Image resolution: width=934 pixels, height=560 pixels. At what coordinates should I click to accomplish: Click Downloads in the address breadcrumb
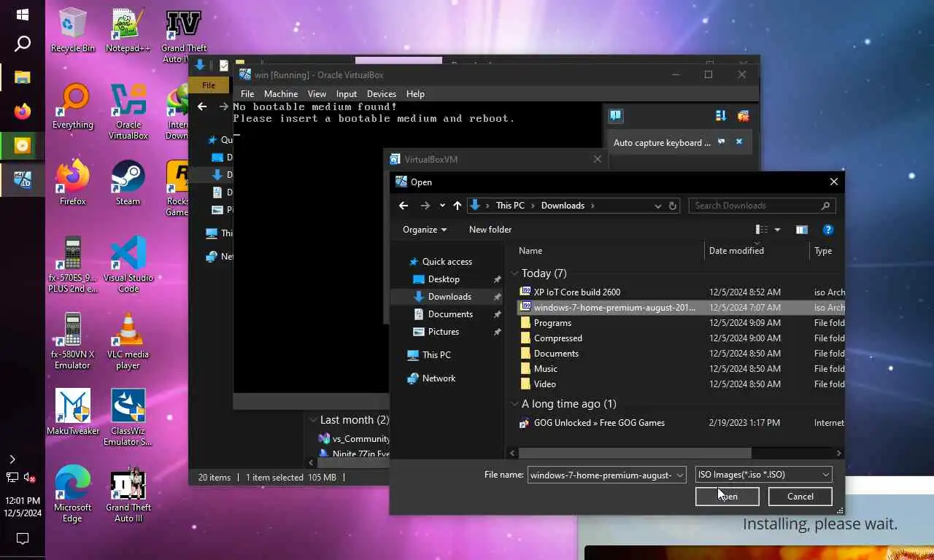(563, 206)
